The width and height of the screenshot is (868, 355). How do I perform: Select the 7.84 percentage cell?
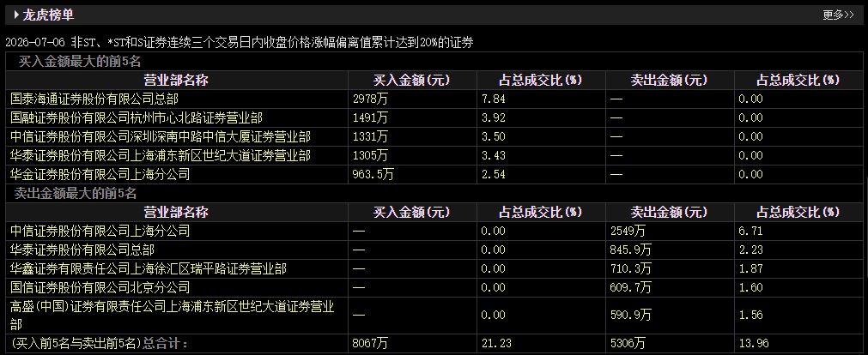click(x=493, y=99)
